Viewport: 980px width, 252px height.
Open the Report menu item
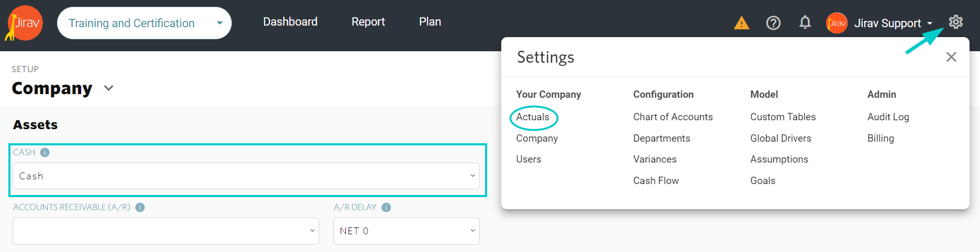(368, 22)
